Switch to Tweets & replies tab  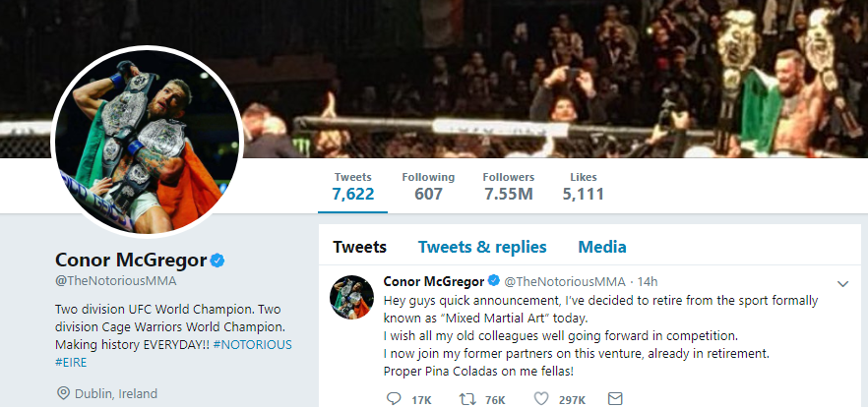[482, 247]
